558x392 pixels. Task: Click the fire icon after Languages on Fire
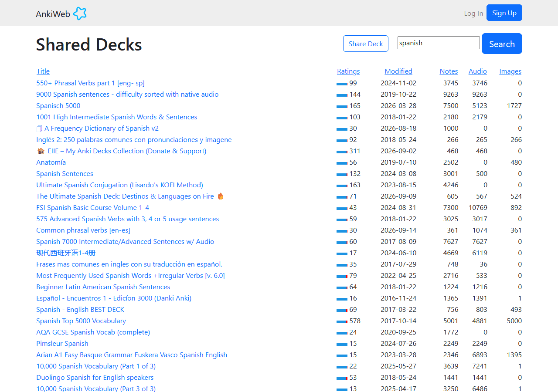point(220,196)
